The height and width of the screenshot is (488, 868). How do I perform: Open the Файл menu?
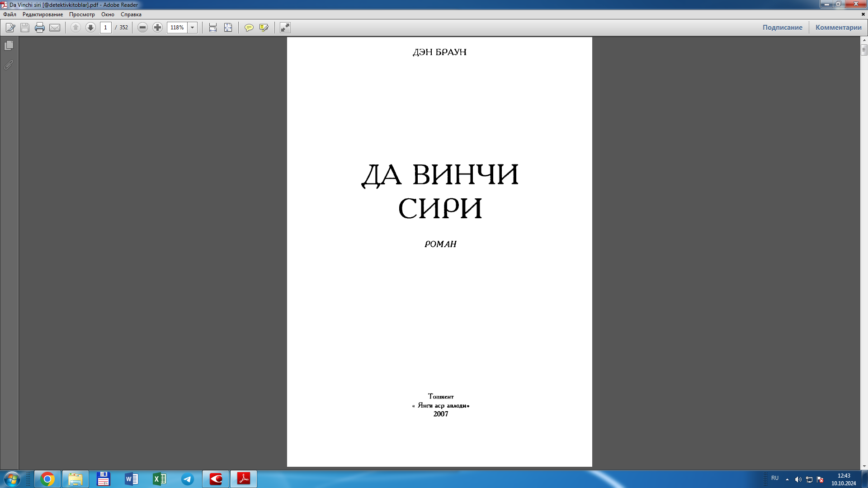10,14
